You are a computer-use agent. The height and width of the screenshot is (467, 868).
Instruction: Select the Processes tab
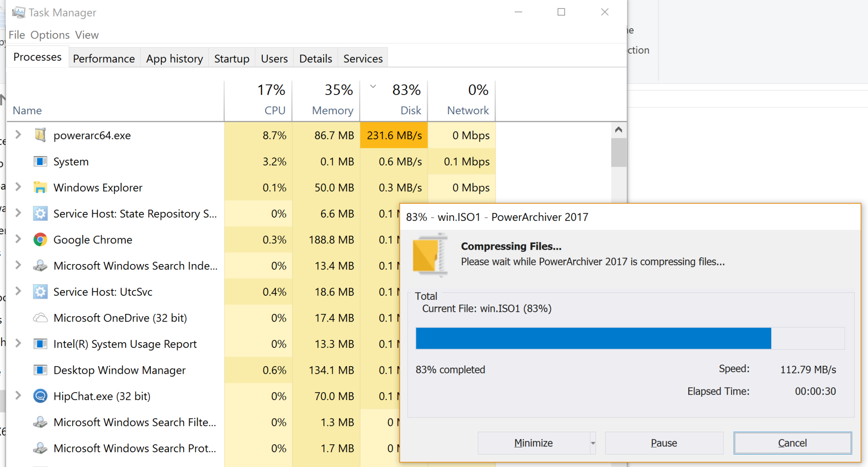(x=37, y=57)
